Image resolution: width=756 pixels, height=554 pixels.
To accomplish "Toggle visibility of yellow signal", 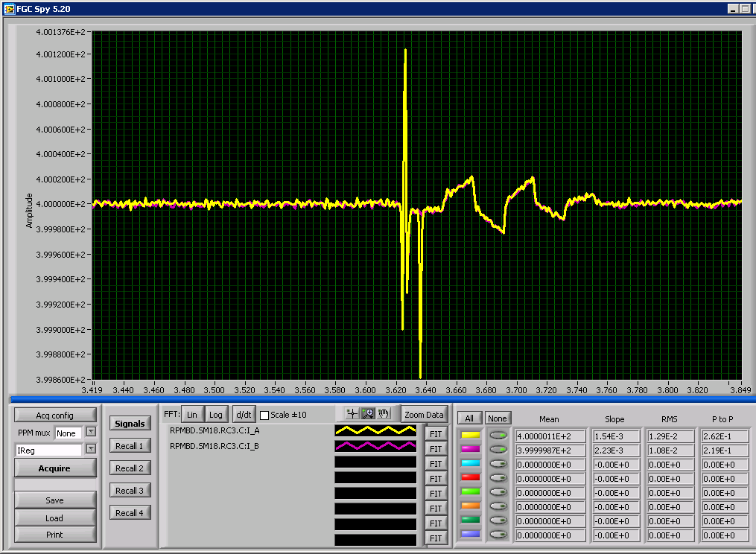I will pos(498,436).
